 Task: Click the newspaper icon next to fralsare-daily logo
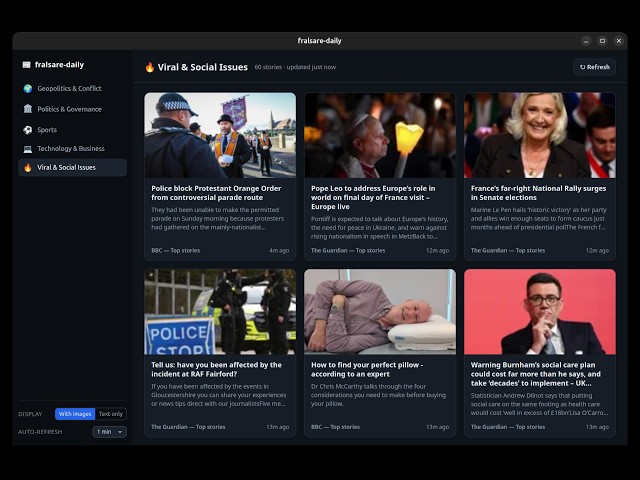pyautogui.click(x=27, y=64)
